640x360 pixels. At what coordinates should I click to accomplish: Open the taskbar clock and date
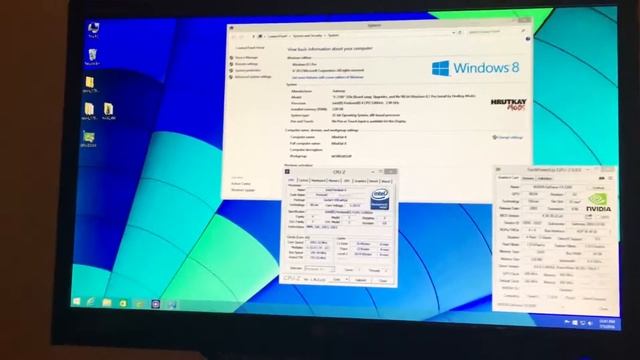(x=607, y=324)
